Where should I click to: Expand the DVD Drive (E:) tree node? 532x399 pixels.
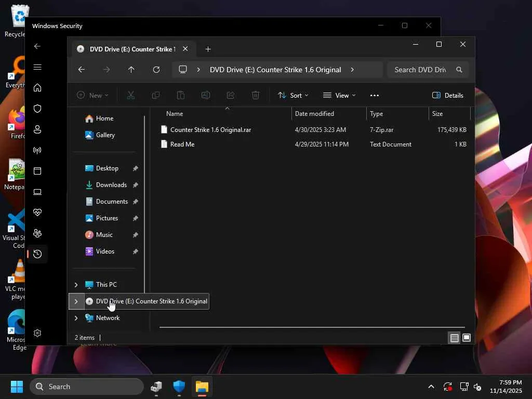[76, 301]
